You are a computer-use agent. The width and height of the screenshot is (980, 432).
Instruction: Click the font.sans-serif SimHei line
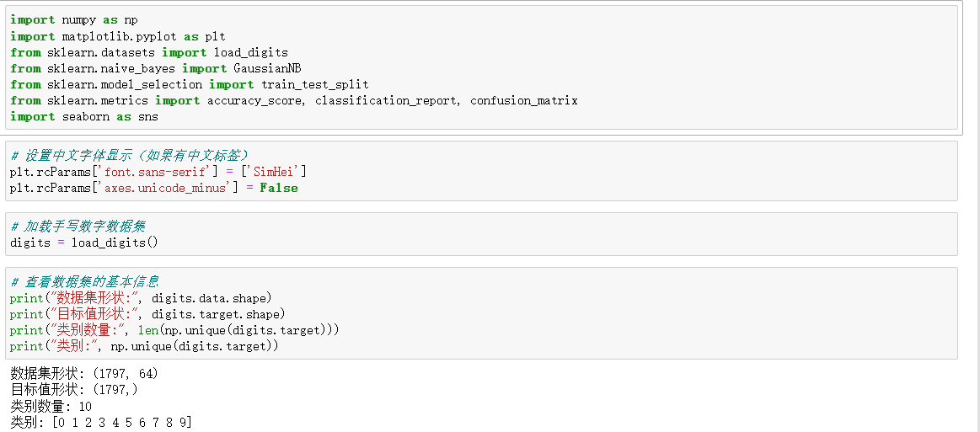point(158,172)
